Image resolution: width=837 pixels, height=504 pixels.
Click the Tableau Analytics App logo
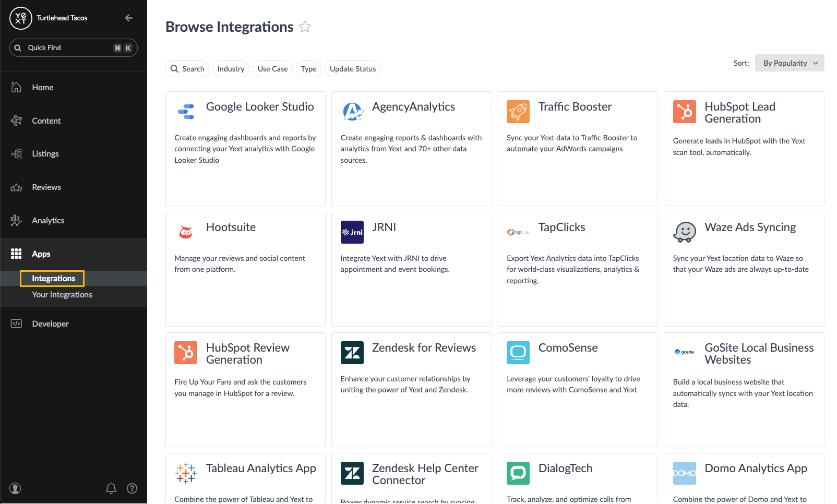186,473
